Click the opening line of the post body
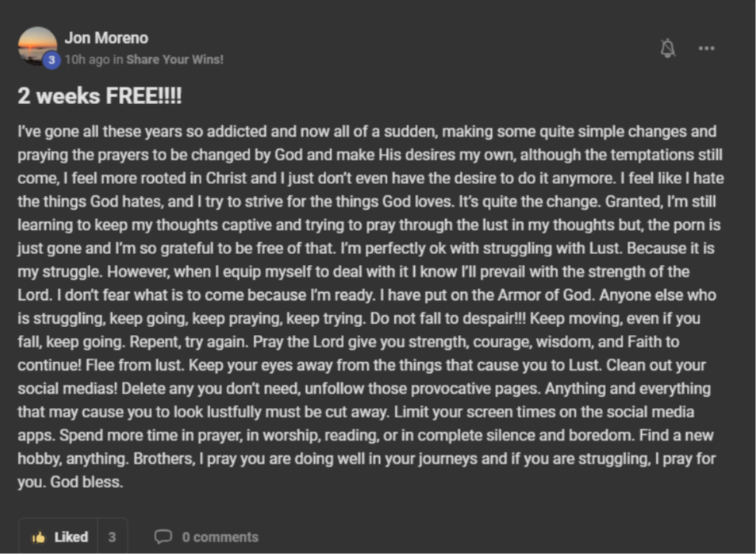 click(x=233, y=131)
